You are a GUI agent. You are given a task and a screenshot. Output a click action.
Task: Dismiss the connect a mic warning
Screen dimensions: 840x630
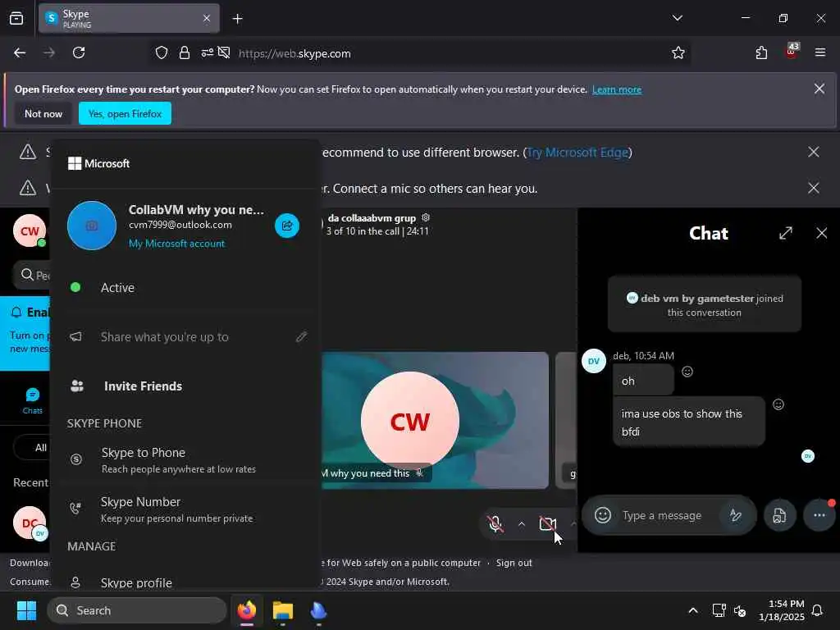(813, 188)
